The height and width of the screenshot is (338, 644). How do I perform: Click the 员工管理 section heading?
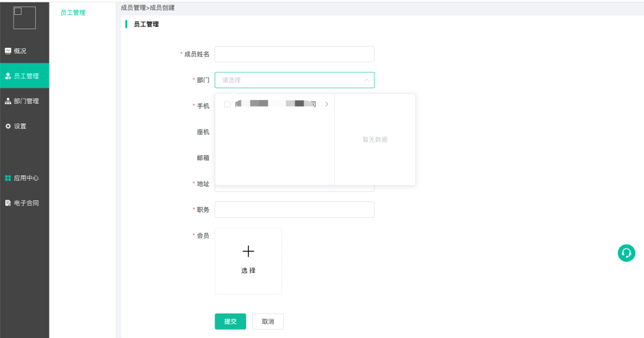[x=146, y=24]
